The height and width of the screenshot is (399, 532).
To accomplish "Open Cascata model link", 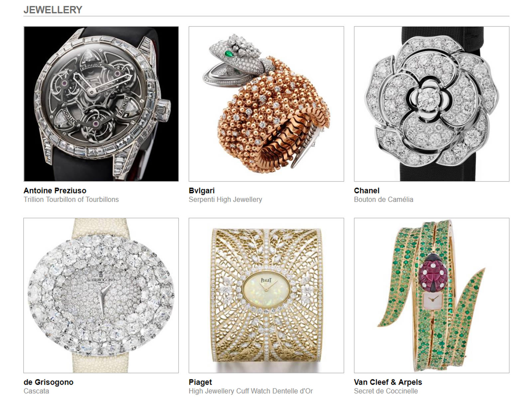I will click(x=36, y=391).
